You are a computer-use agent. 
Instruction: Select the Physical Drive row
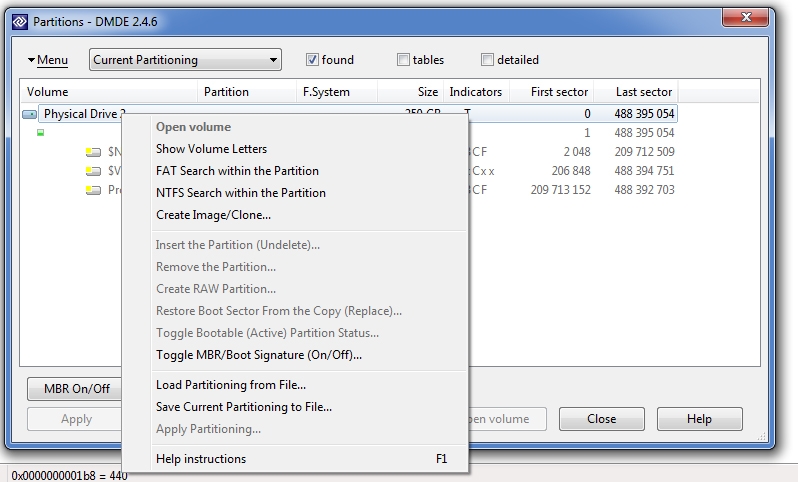358,114
